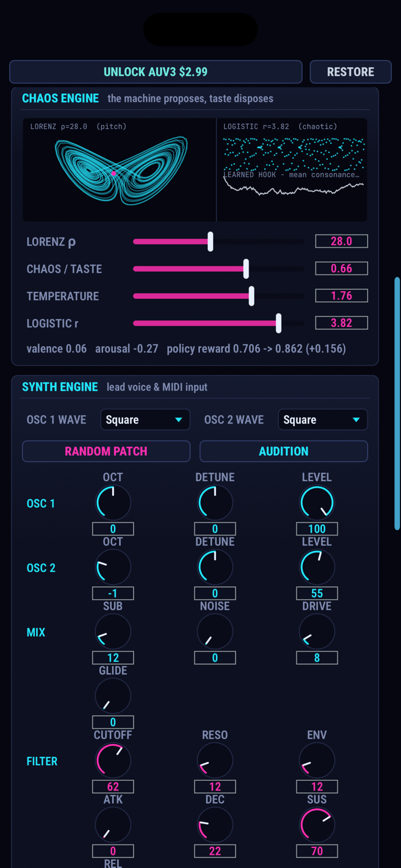
Task: Open the OSC 2 WAVE dropdown
Action: pos(323,420)
